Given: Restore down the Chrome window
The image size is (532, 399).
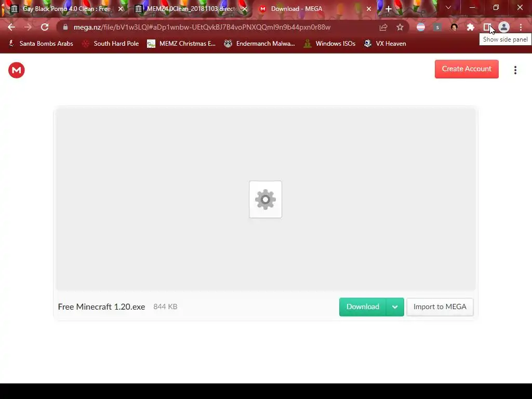Looking at the screenshot, I should point(496,7).
